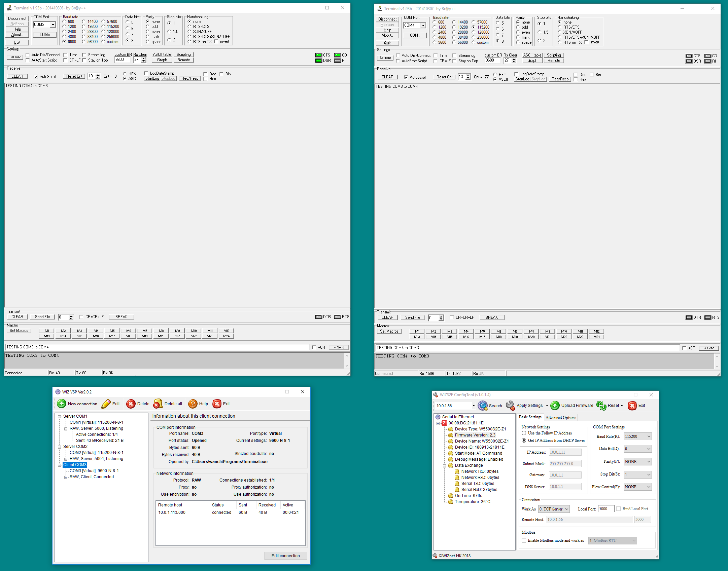Image resolution: width=728 pixels, height=571 pixels.
Task: Click transmit text field in COM3 terminal
Action: (x=157, y=347)
